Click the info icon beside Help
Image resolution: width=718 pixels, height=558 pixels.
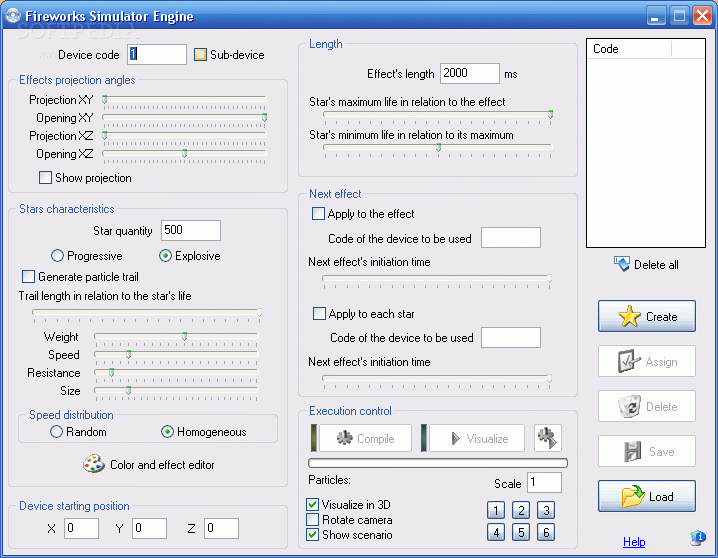(x=698, y=538)
